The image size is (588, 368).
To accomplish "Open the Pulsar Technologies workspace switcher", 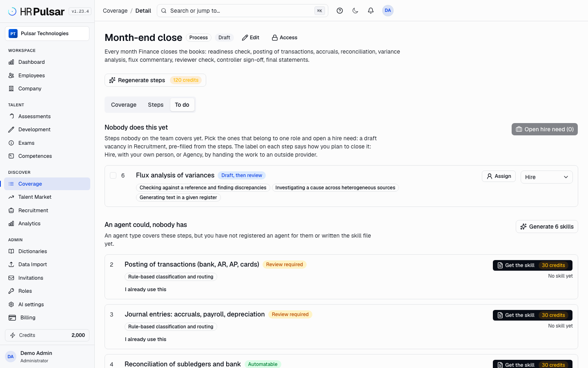I will point(47,34).
